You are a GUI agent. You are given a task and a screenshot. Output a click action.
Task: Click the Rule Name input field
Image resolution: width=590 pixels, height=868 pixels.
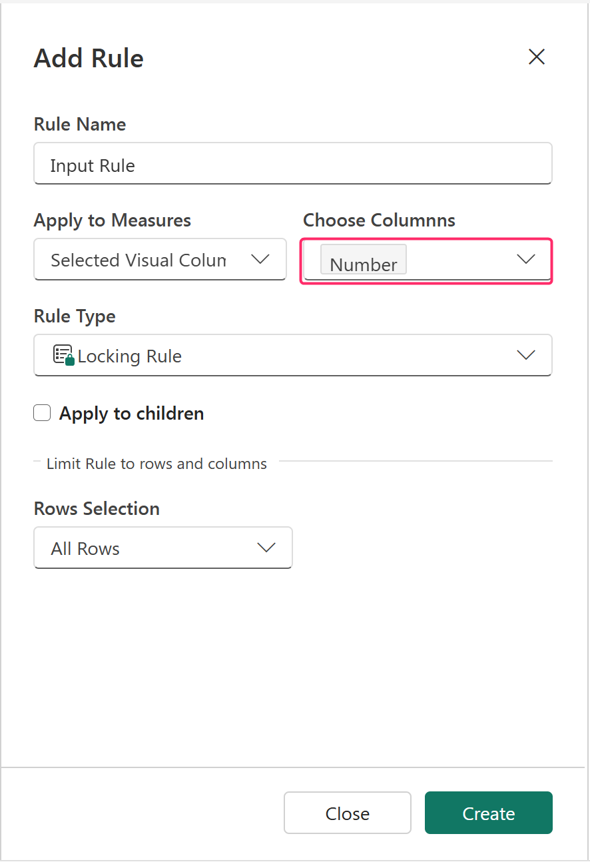pos(292,164)
